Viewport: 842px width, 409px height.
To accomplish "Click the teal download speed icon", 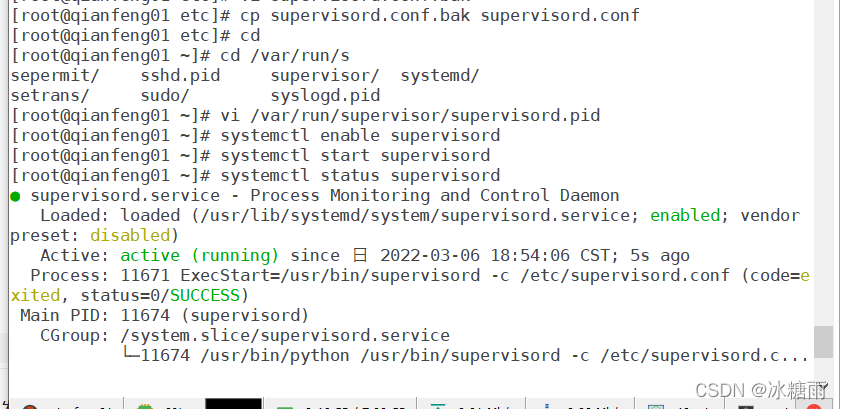I will (439, 406).
